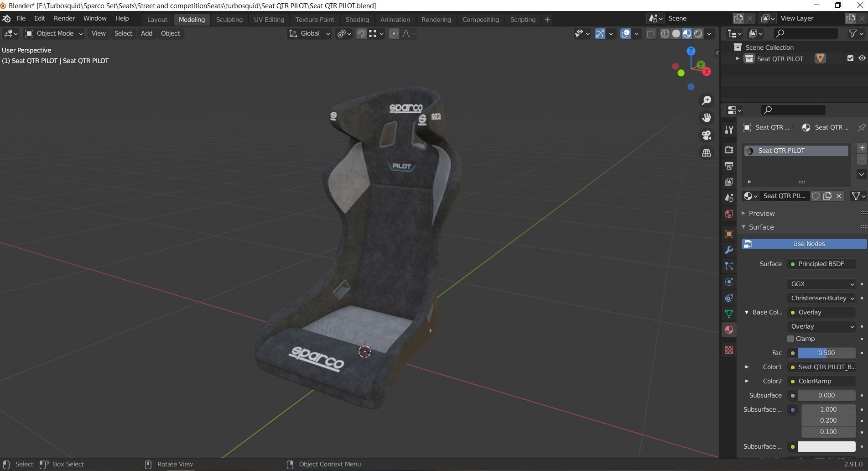Viewport: 868px width, 471px height.
Task: Open object type visibility and selectability options
Action: pyautogui.click(x=582, y=33)
